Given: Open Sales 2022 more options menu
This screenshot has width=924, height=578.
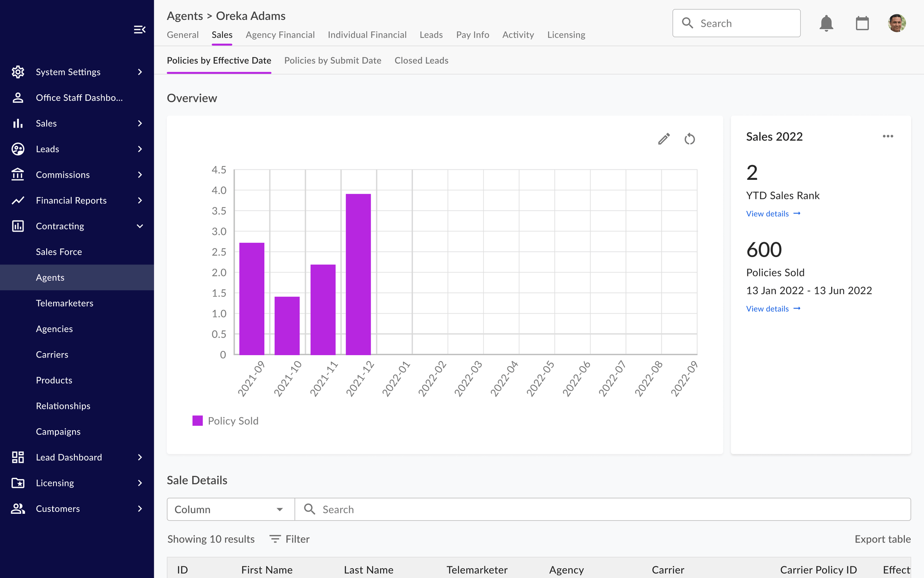Looking at the screenshot, I should 888,136.
